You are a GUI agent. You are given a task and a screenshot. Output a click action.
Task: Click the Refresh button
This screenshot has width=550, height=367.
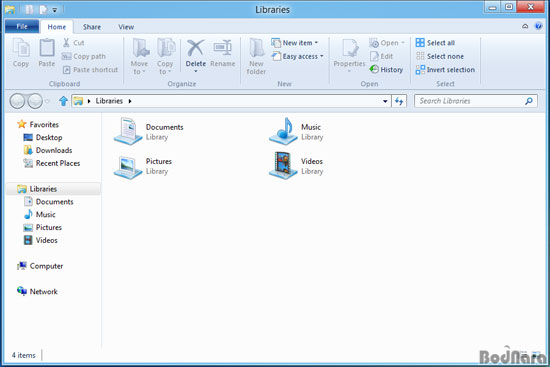(399, 101)
